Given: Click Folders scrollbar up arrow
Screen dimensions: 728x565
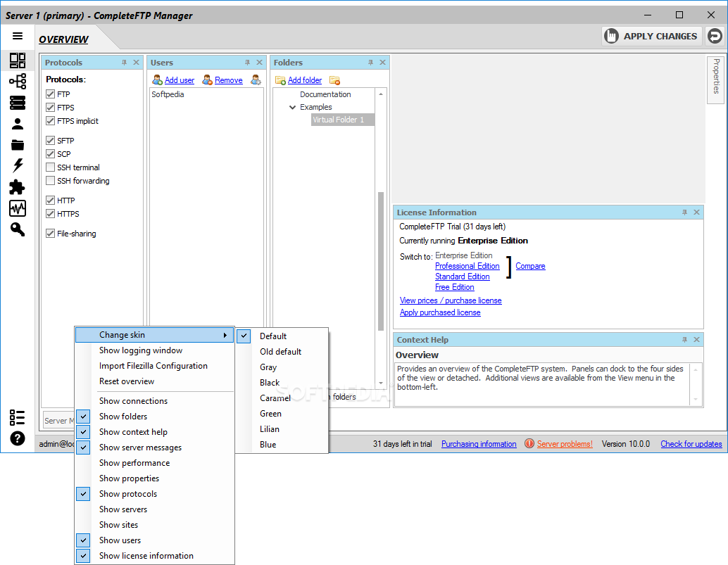Looking at the screenshot, I should pyautogui.click(x=381, y=94).
